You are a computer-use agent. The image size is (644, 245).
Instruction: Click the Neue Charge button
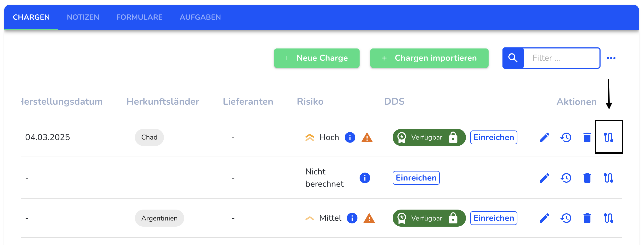point(317,58)
